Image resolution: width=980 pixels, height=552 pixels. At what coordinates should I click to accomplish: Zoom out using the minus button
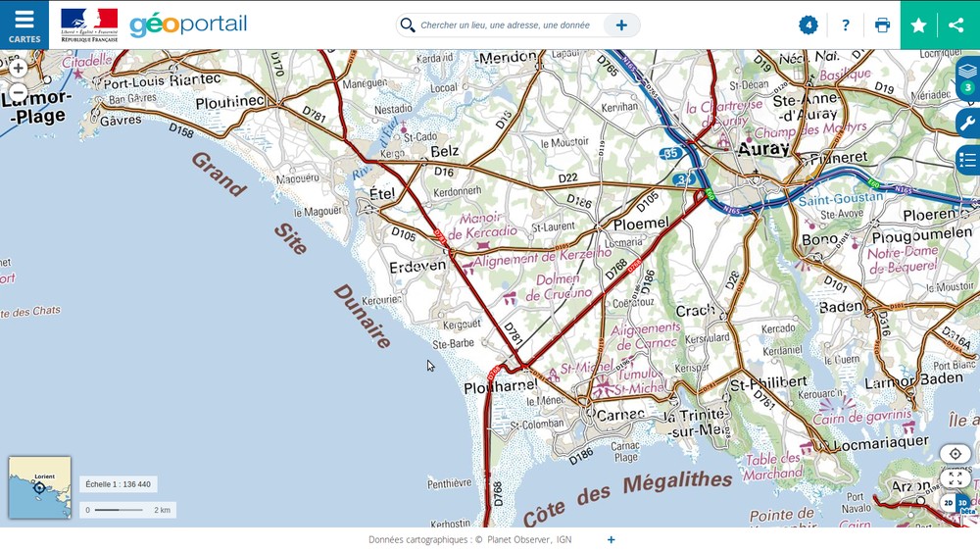coord(18,93)
